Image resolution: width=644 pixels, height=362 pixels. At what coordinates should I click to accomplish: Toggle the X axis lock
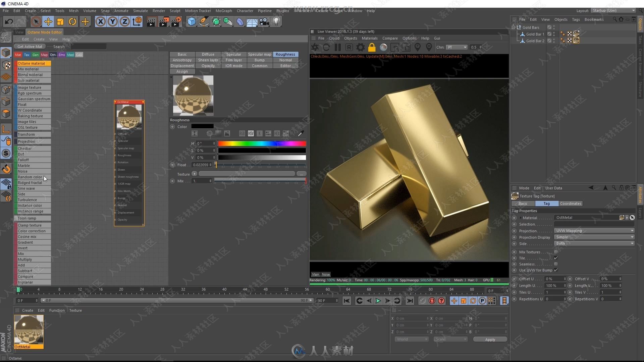100,22
